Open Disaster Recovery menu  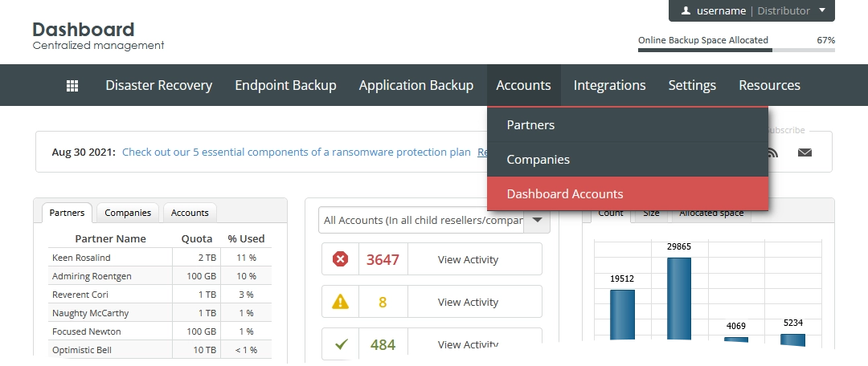[159, 85]
